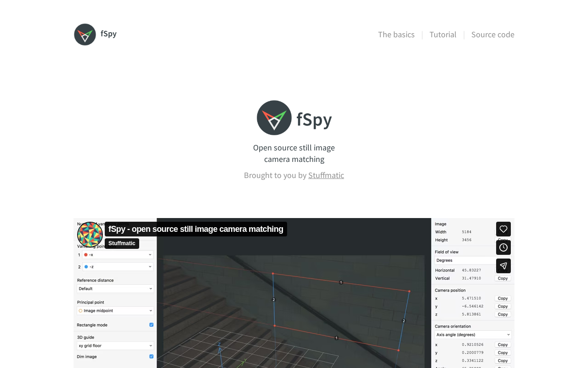Click the '3D guide' label
588x368 pixels.
click(x=85, y=337)
